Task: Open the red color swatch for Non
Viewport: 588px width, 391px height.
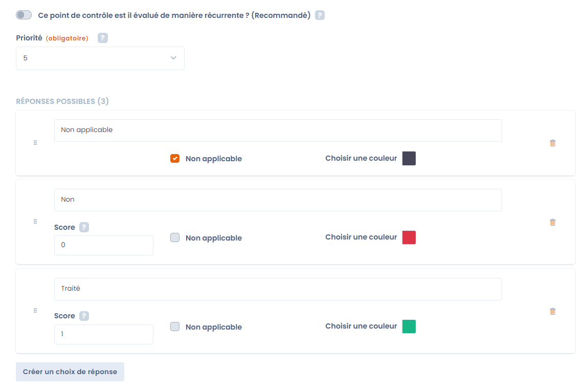Action: pyautogui.click(x=410, y=237)
